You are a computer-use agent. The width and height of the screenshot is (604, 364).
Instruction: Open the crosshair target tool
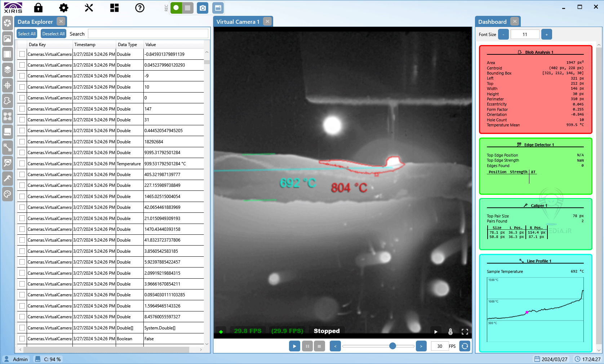(7, 85)
